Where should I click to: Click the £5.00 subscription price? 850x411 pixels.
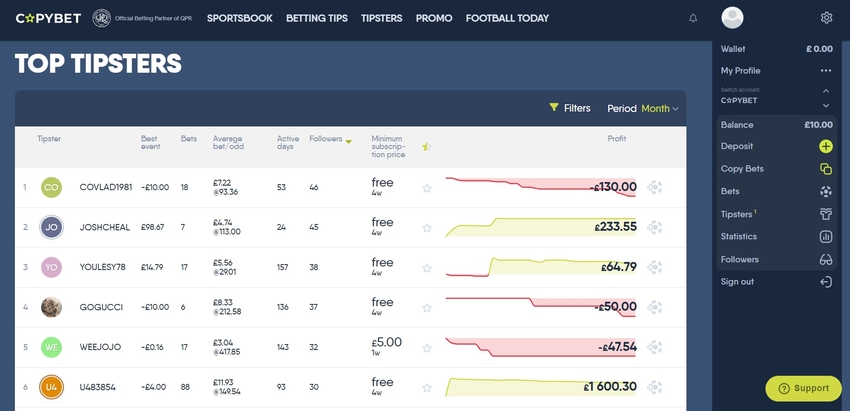click(x=387, y=343)
